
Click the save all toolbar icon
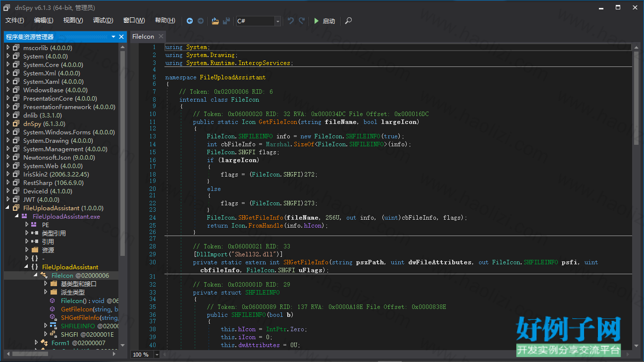coord(226,21)
